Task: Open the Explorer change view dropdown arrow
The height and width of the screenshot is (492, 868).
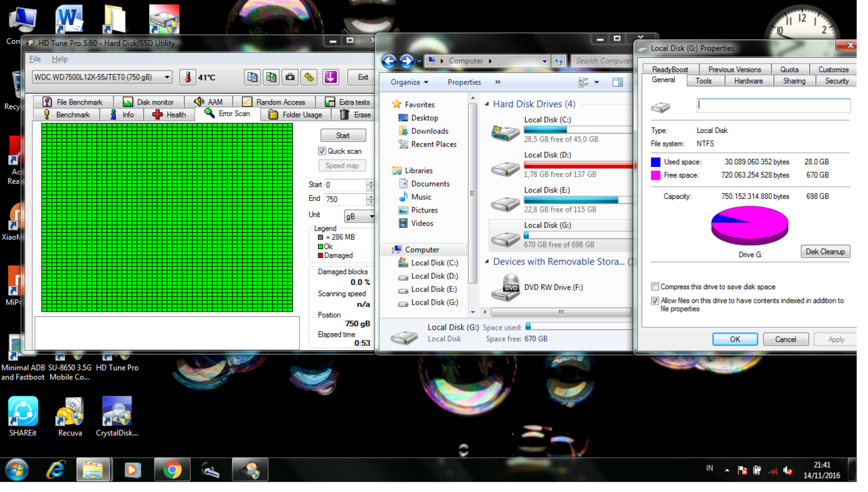Action: click(x=597, y=83)
